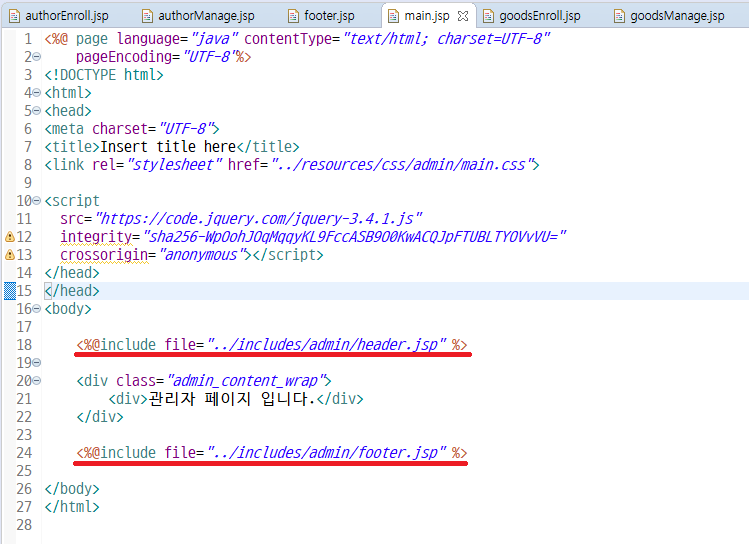Click the goodsEnroll.jsp file icon

488,16
